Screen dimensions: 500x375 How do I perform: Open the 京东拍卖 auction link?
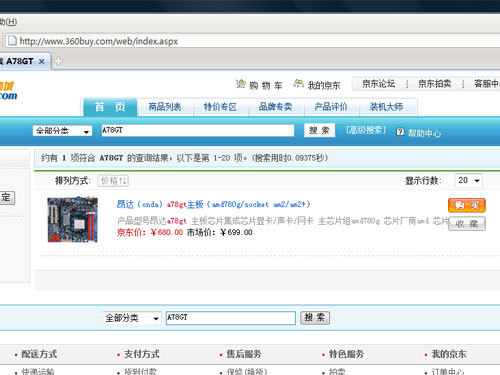point(435,84)
